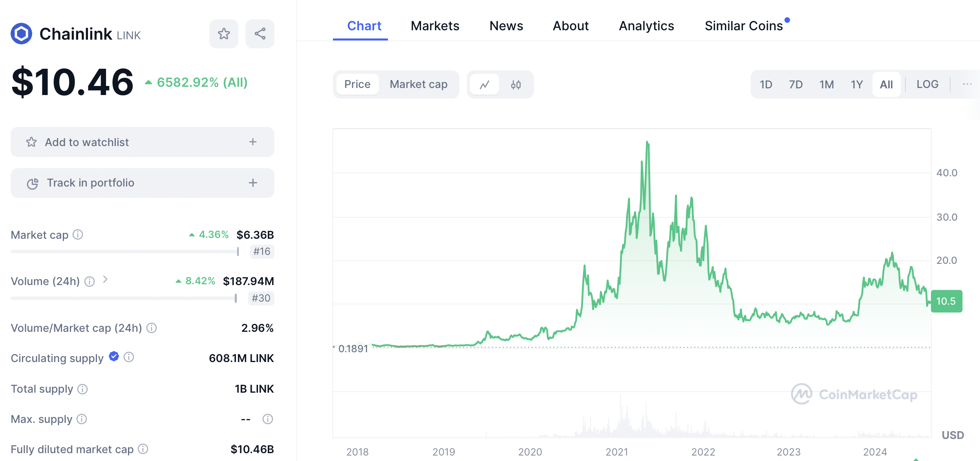Click the plus icon on Track in portfolio
The width and height of the screenshot is (980, 461).
coord(253,183)
